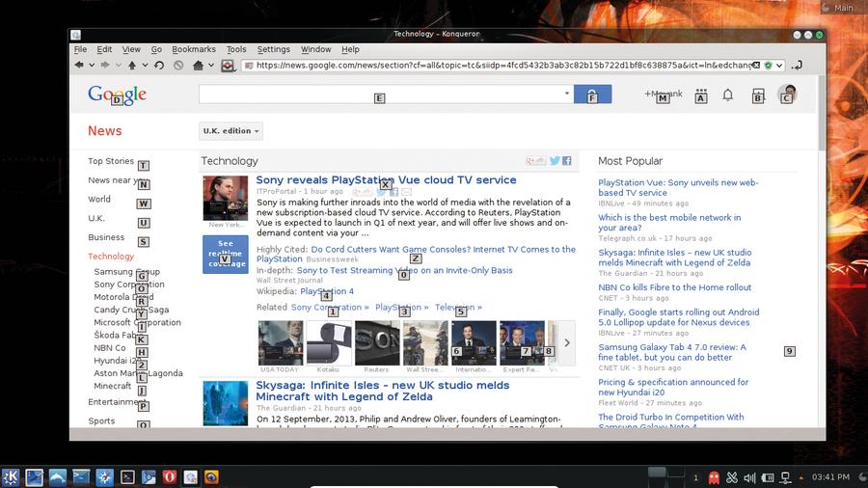The width and height of the screenshot is (868, 488).
Task: Open the Tools menu
Action: [x=236, y=49]
